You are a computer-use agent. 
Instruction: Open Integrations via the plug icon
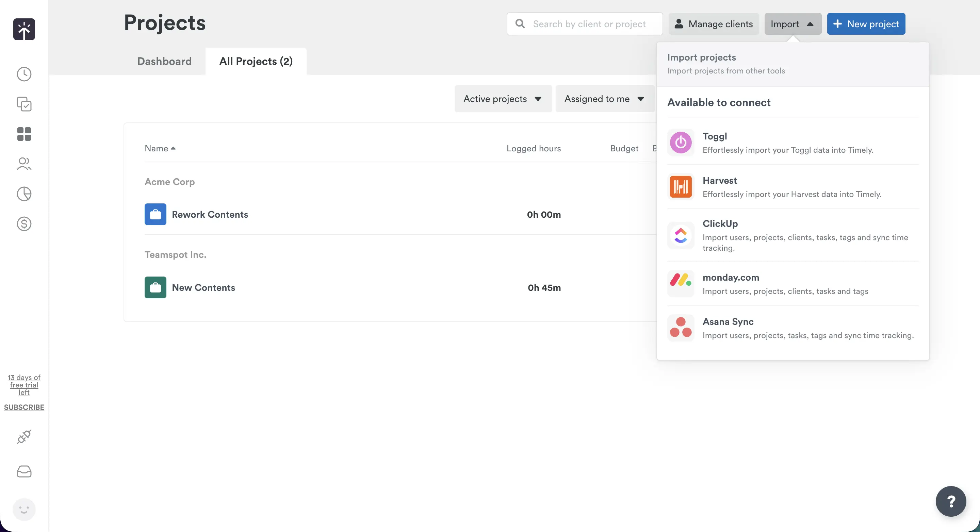click(x=24, y=436)
